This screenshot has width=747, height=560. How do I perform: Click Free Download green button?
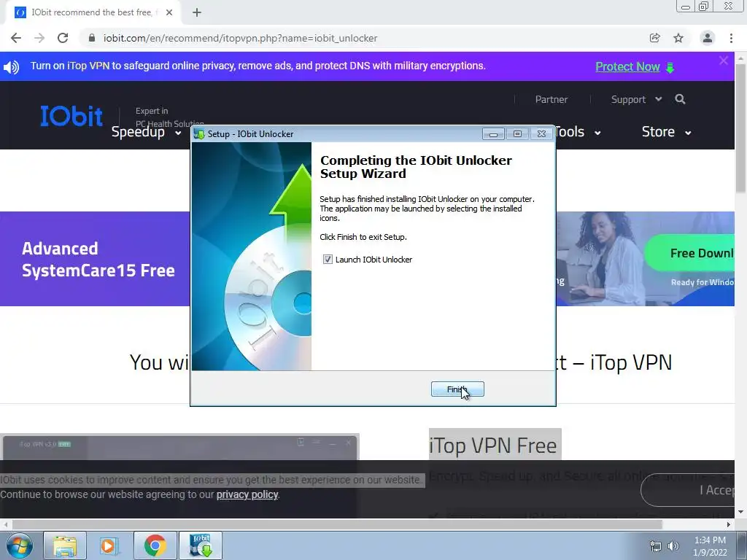689,253
